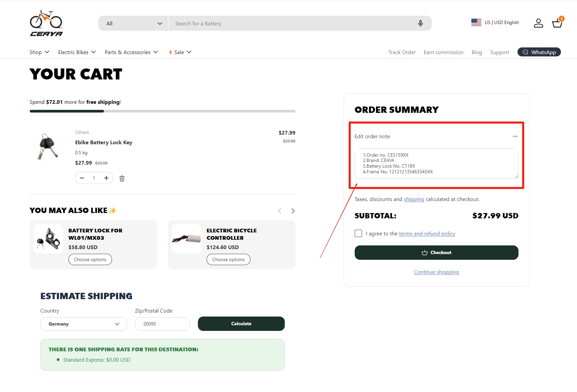Expand the Parts & Accessories menu
Viewport: 577px width, 392px height.
(131, 52)
